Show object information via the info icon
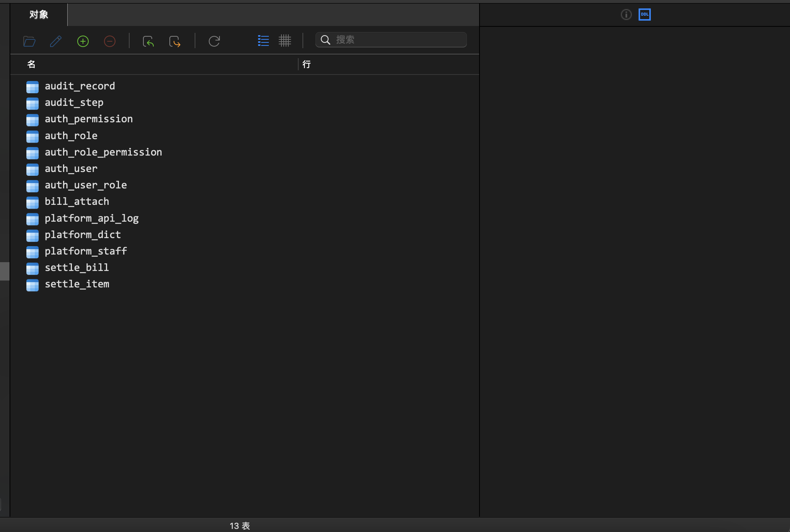This screenshot has height=532, width=790. (626, 14)
